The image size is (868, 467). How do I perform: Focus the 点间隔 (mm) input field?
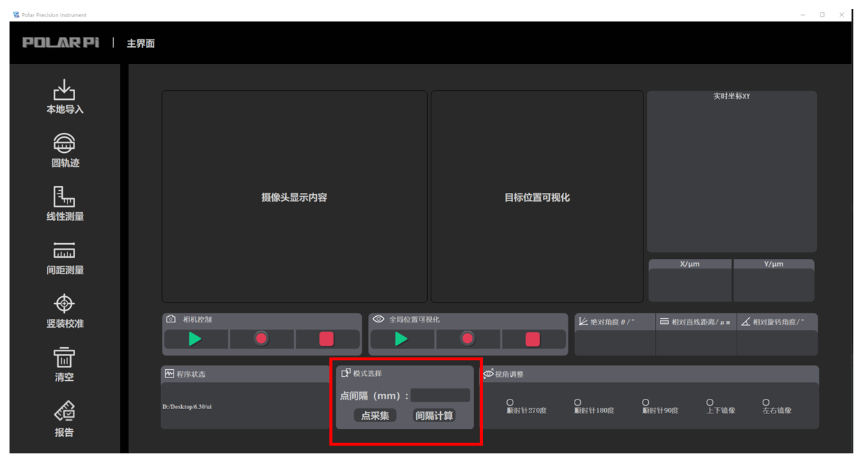440,395
